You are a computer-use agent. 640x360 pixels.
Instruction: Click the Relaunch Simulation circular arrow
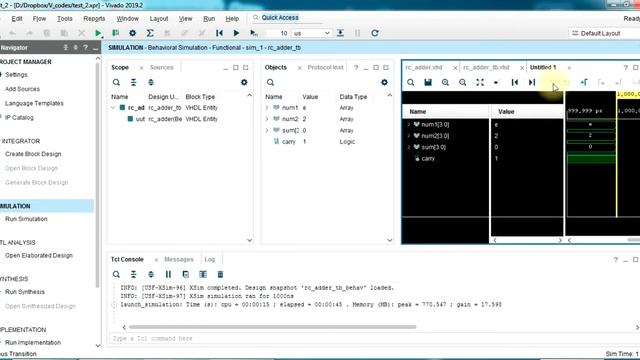(x=375, y=33)
